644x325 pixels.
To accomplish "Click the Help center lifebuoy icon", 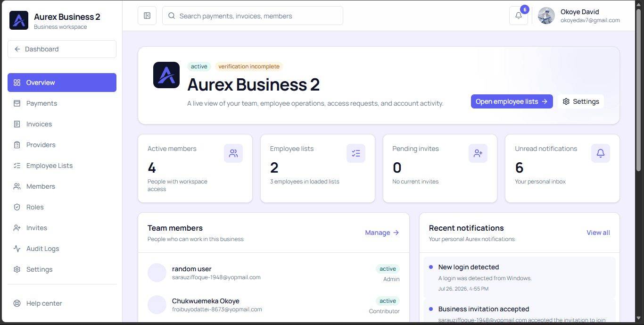I will pos(17,303).
